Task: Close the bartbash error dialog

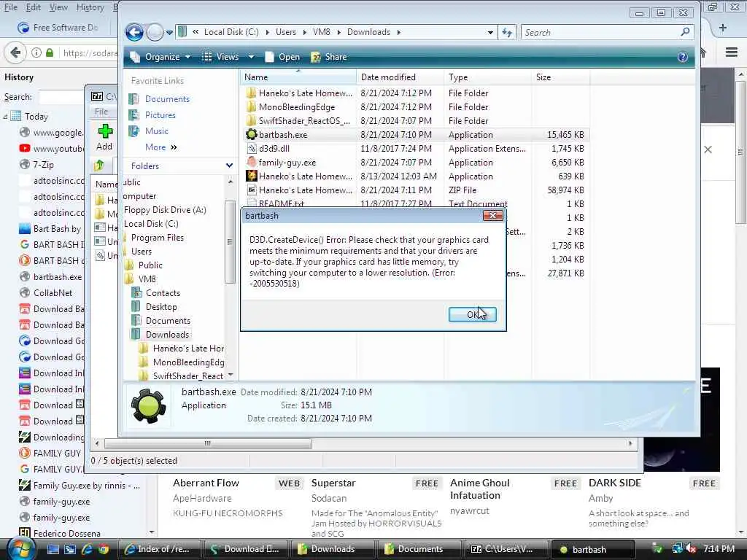Action: [492, 216]
